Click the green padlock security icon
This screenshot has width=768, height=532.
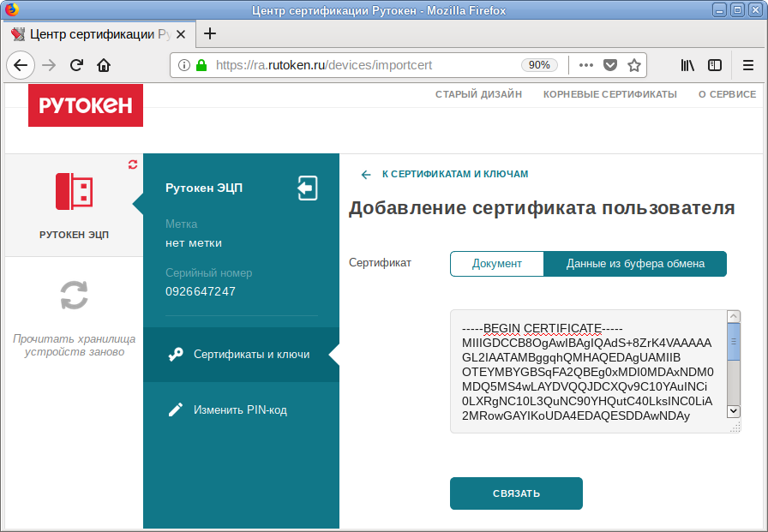coord(201,65)
